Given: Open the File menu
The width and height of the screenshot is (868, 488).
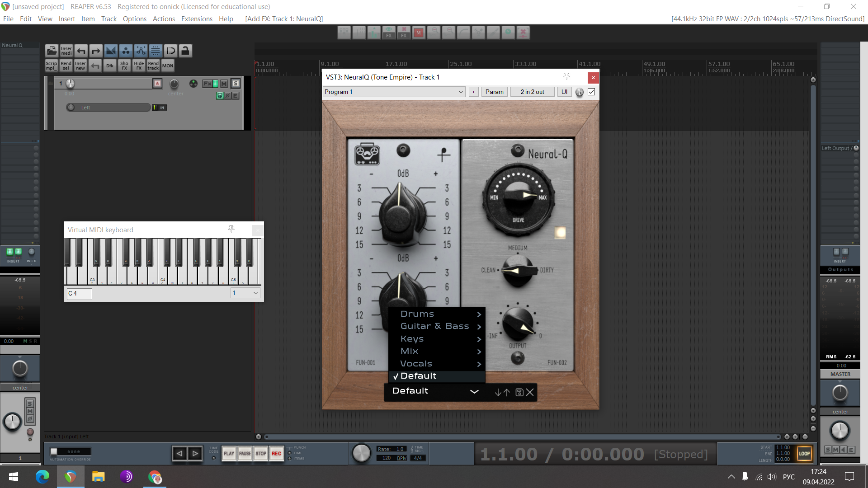Looking at the screenshot, I should click(x=8, y=19).
